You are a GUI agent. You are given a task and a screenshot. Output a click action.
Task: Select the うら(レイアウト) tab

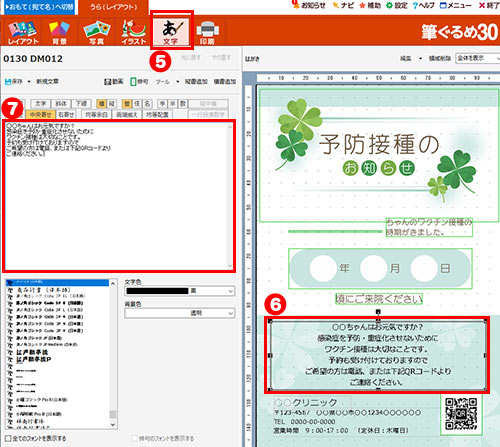click(x=113, y=7)
